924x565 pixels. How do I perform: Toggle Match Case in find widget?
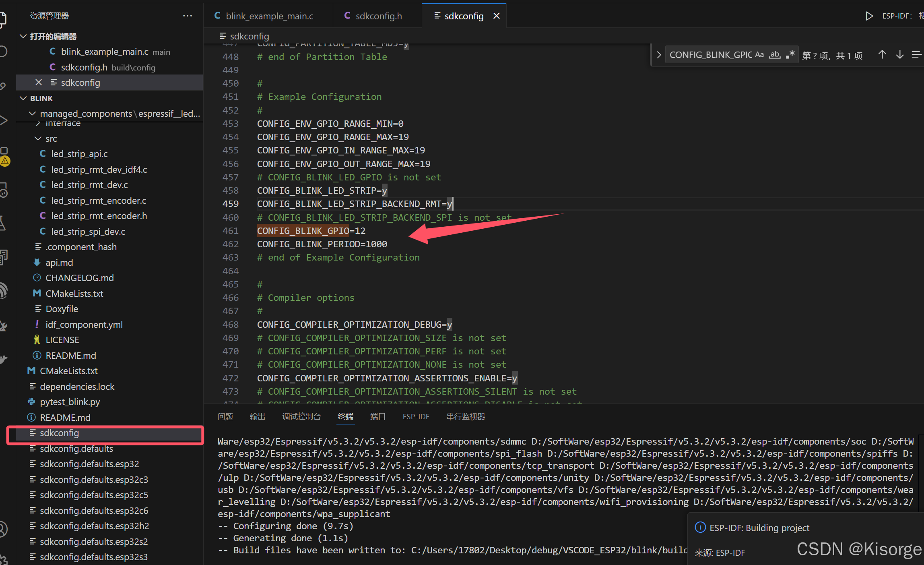click(759, 55)
